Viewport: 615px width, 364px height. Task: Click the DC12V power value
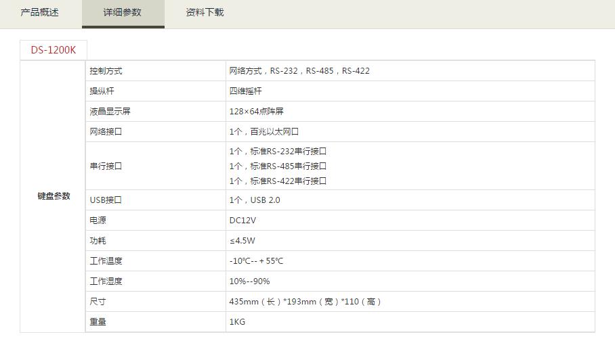coord(242,221)
